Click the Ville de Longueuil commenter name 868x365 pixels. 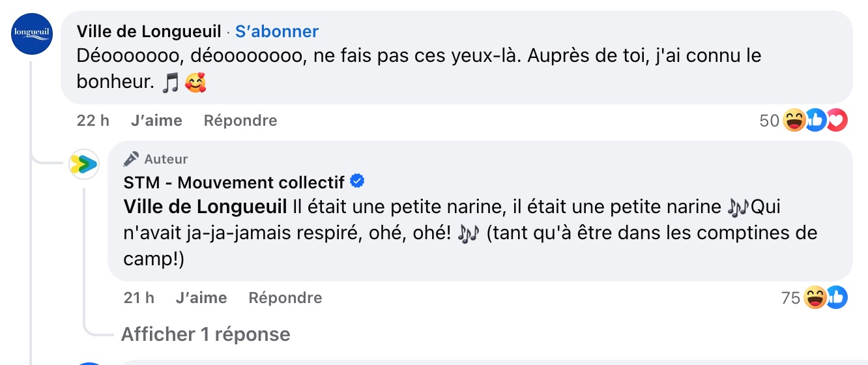(x=149, y=31)
